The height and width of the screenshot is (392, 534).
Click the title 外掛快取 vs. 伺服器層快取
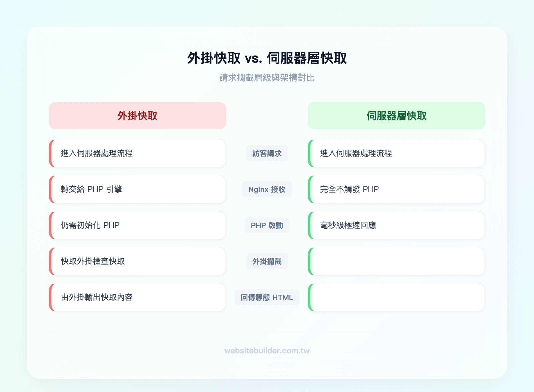[x=267, y=58]
